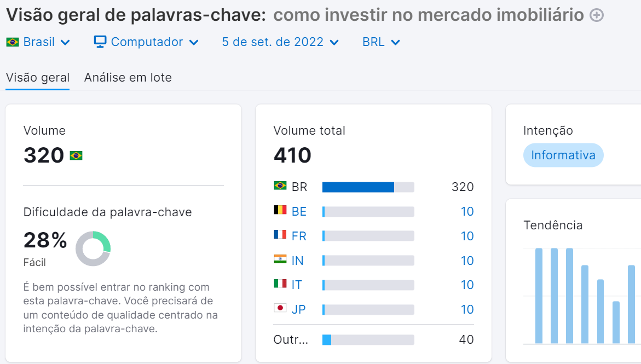Open the volume link 10 for JP
The width and height of the screenshot is (641, 364).
point(467,309)
